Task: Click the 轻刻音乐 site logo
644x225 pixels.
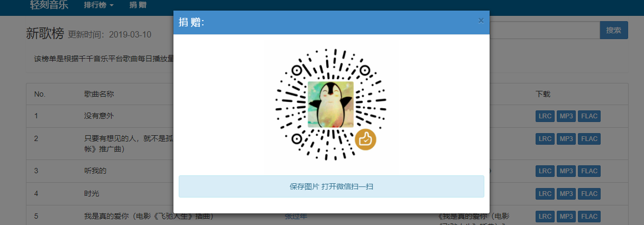Action: click(x=49, y=6)
